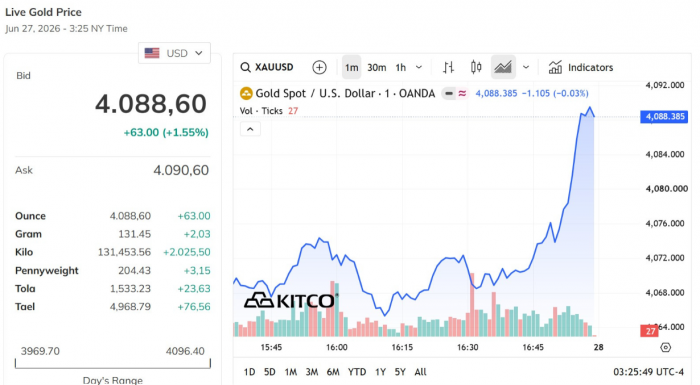Expand the chart style dropdown arrow
This screenshot has height=385, width=700.
click(526, 67)
